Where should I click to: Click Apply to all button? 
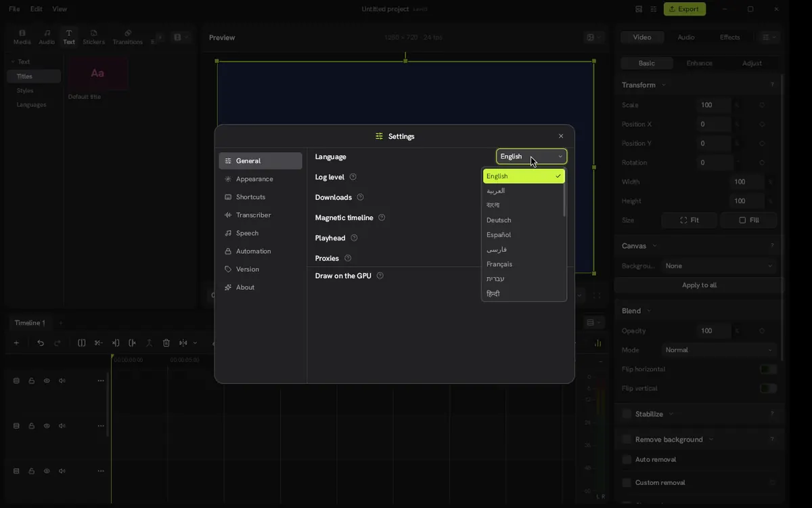[x=699, y=285]
